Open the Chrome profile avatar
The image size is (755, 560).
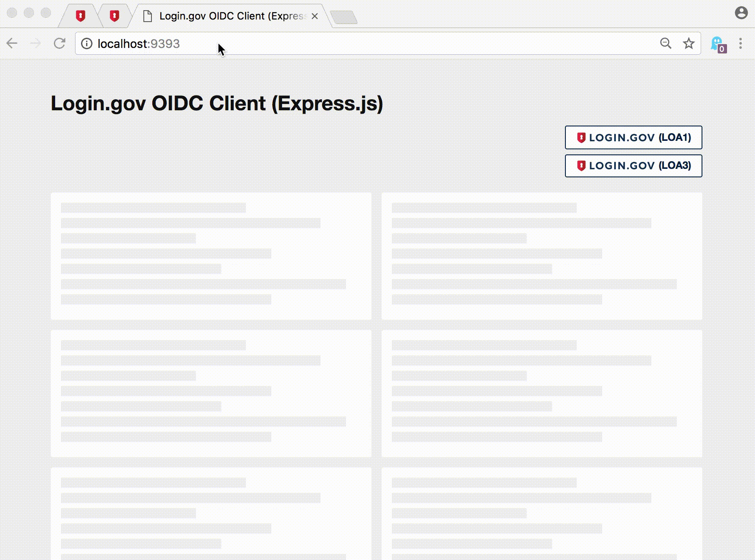point(741,13)
